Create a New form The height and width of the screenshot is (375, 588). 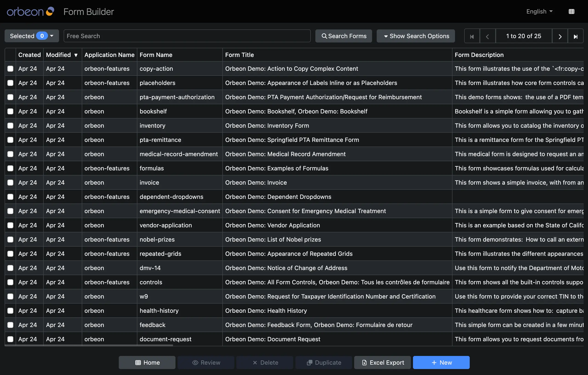441,362
